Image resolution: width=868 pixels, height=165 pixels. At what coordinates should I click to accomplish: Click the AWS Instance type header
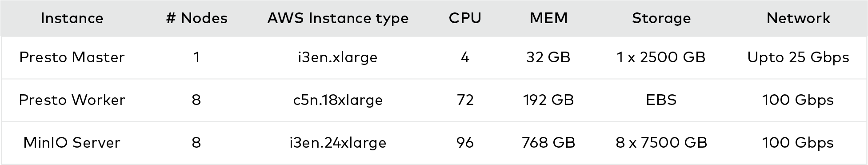338,19
